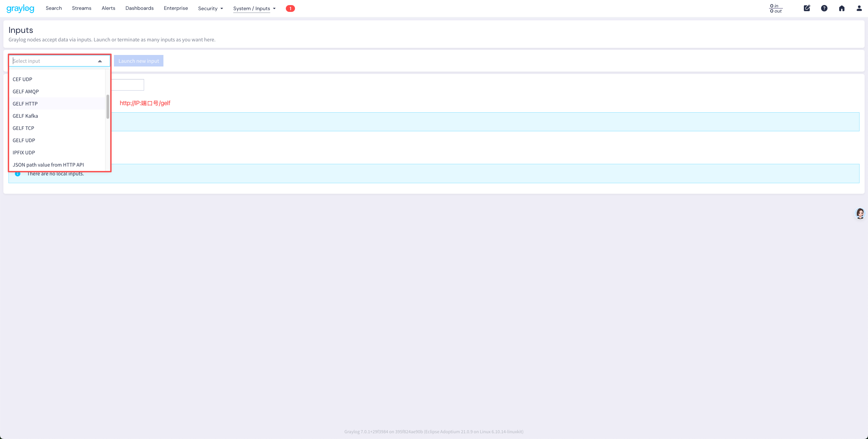
Task: Select the GELF UDP option
Action: click(24, 140)
